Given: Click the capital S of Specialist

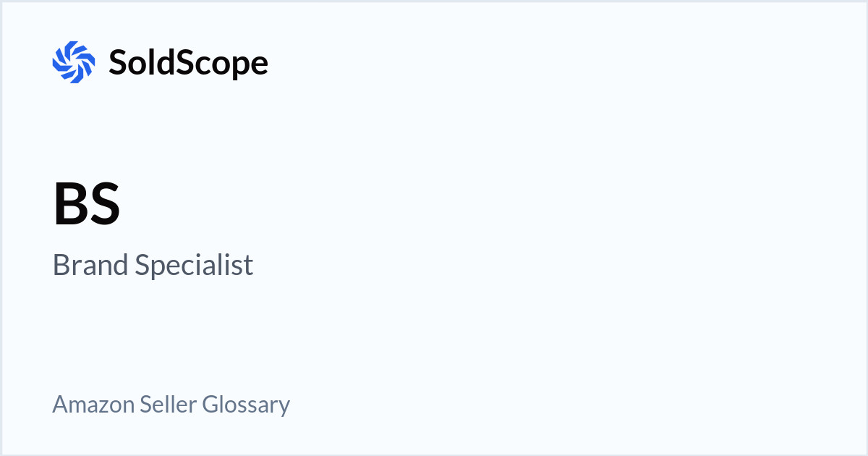Looking at the screenshot, I should [142, 266].
